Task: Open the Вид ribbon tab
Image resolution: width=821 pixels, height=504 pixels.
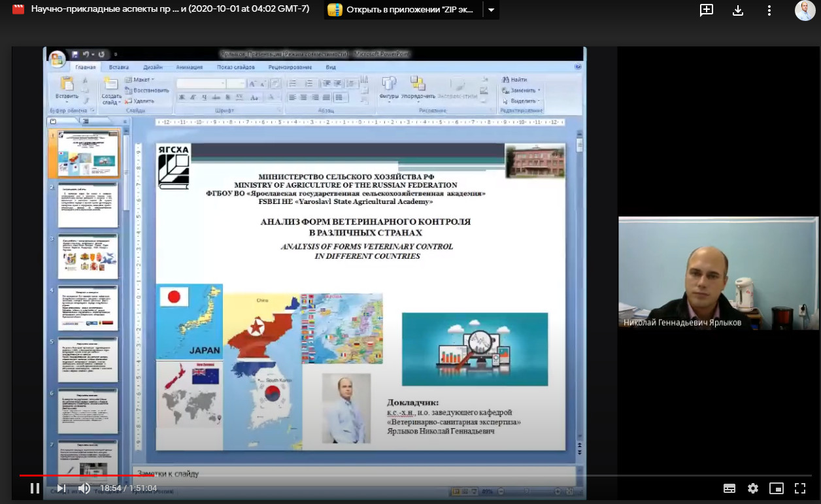Action: click(331, 67)
